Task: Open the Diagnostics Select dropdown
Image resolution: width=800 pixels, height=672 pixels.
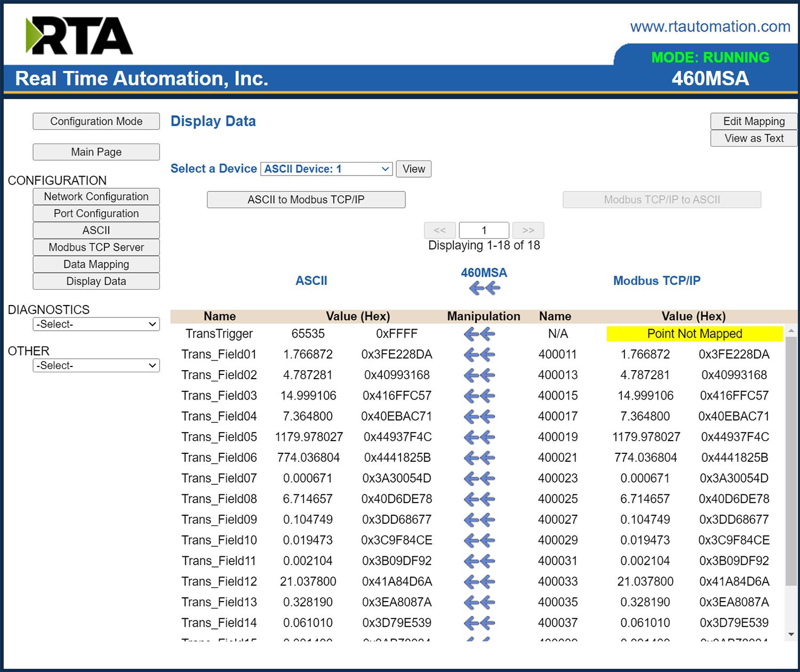Action: pos(96,324)
